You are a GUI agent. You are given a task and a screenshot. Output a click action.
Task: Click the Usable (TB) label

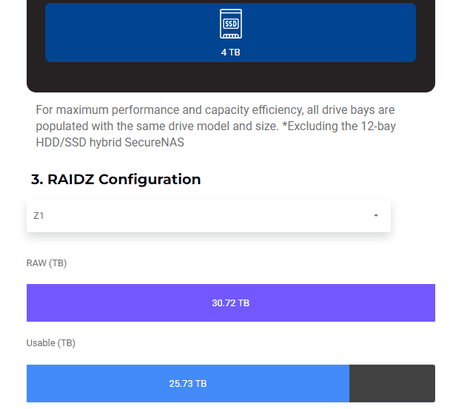51,343
